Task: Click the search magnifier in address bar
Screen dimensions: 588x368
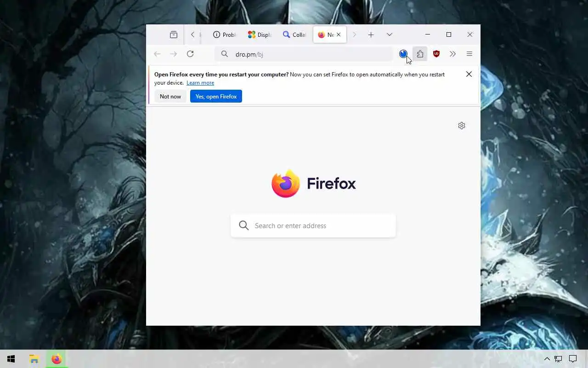Action: 224,54
